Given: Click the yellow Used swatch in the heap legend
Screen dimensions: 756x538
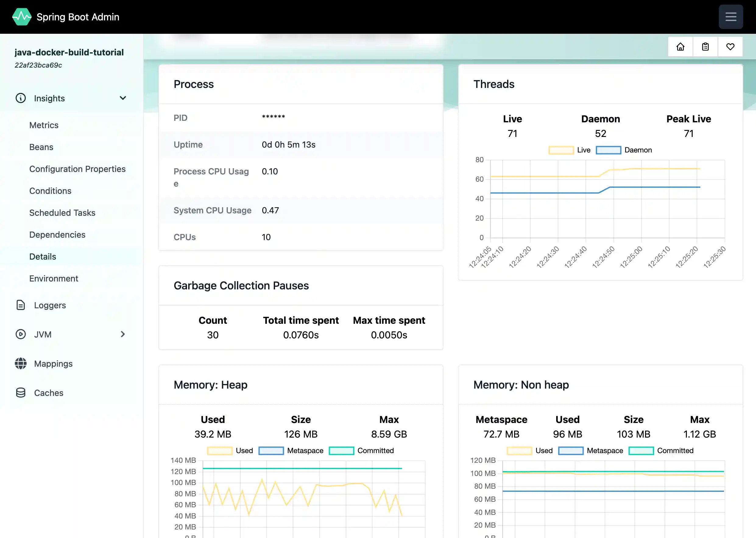Looking at the screenshot, I should [x=220, y=451].
